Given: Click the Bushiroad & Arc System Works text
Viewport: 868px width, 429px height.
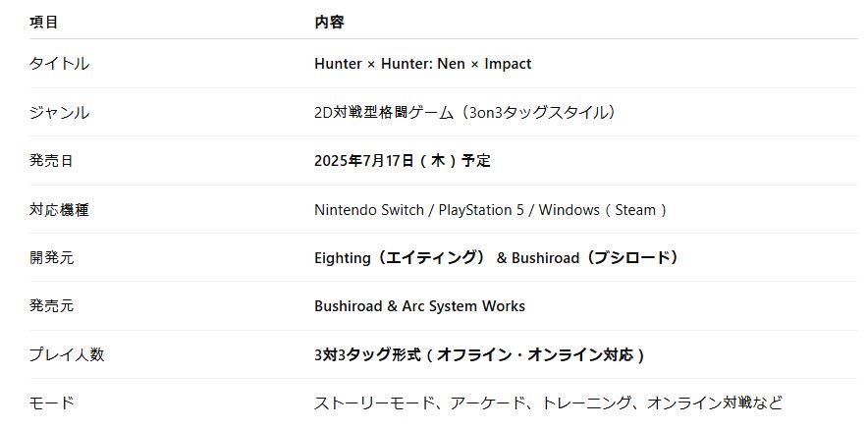Looking at the screenshot, I should pos(419,306).
